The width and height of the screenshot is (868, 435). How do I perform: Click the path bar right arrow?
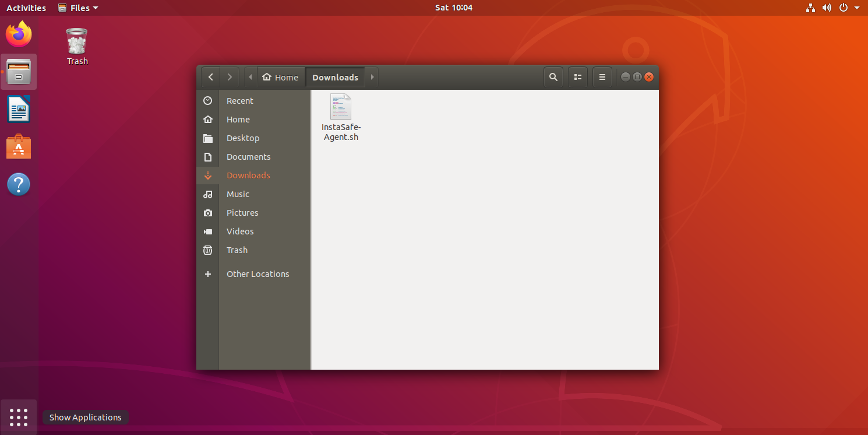[372, 77]
